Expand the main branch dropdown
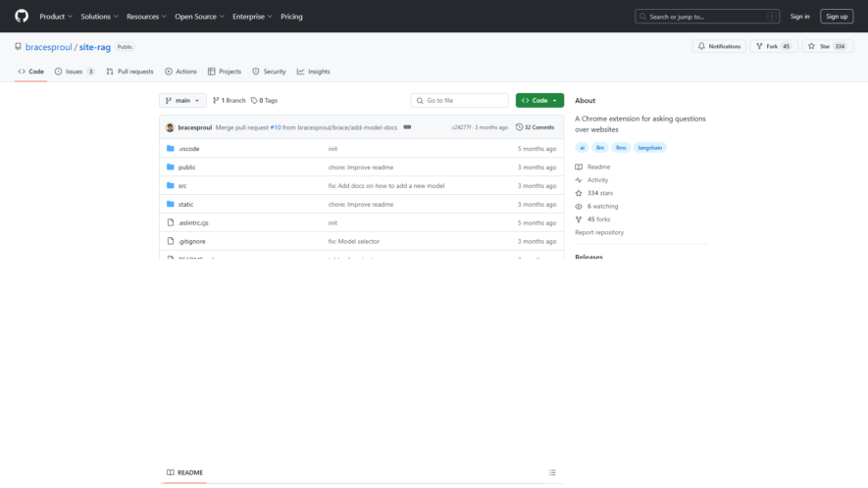 182,101
